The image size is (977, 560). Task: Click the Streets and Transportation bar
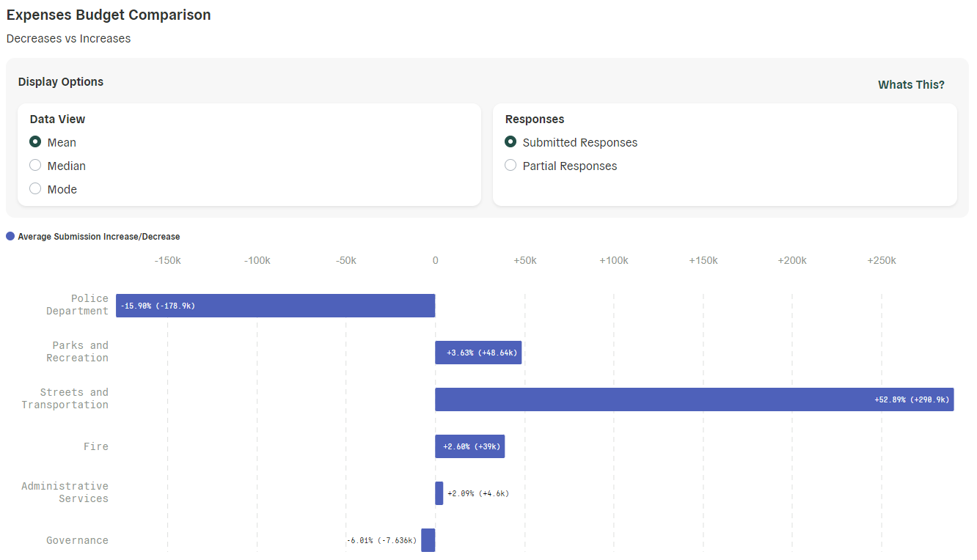tap(695, 399)
